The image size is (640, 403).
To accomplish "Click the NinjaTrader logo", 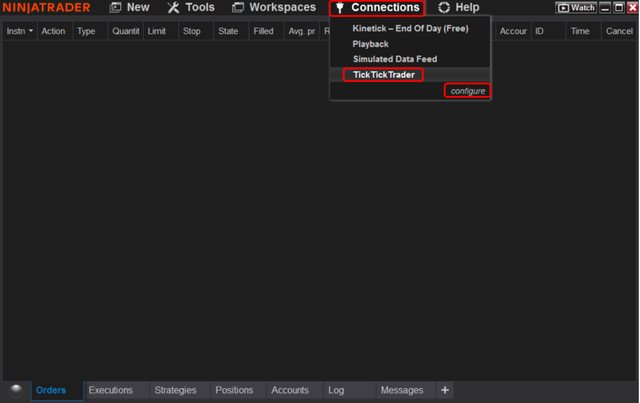I will click(x=47, y=7).
